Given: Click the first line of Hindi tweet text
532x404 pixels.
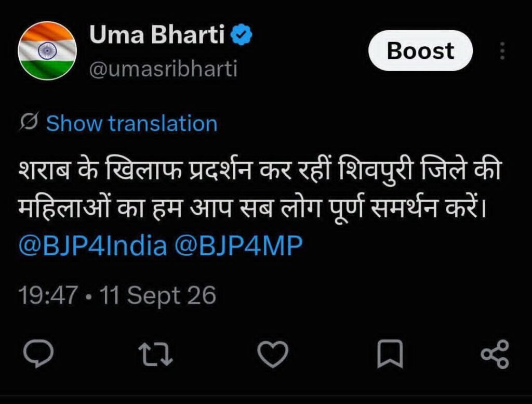Looking at the screenshot, I should tap(260, 169).
